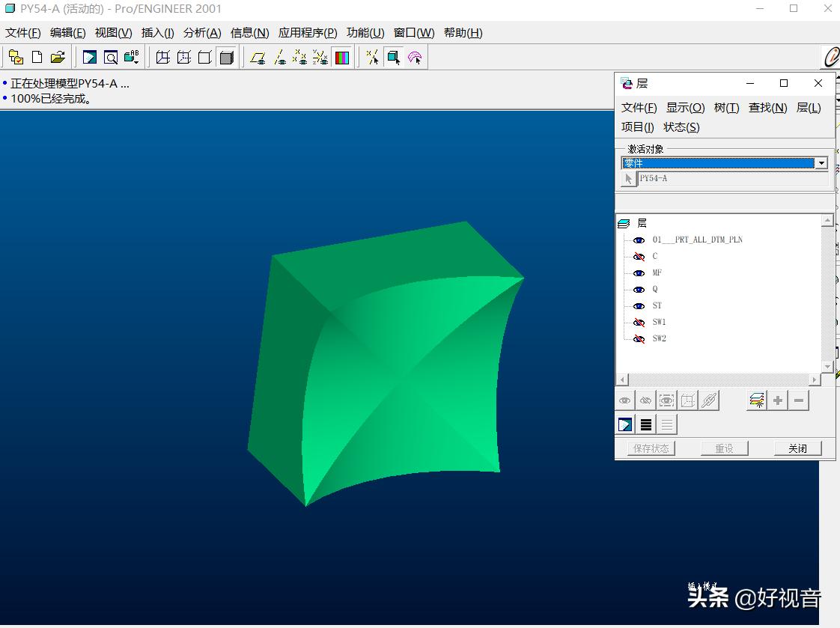
Task: Select the 01___PRT_ALL_DTM_PLN layer item
Action: click(697, 240)
